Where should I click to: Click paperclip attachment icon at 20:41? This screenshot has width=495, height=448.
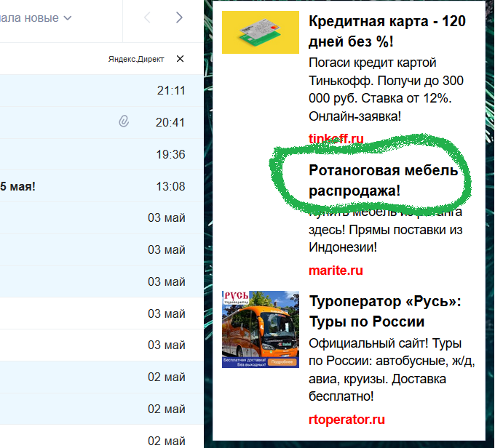pyautogui.click(x=124, y=121)
